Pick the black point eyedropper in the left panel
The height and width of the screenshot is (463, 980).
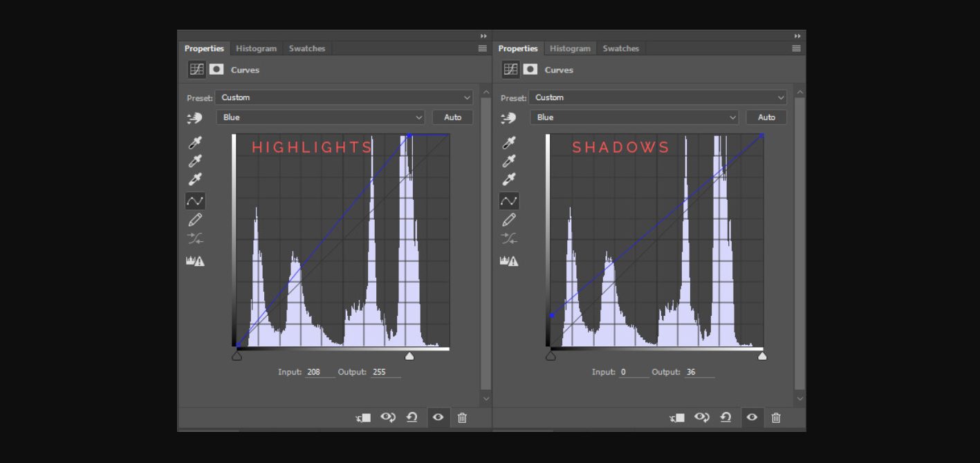pos(195,143)
